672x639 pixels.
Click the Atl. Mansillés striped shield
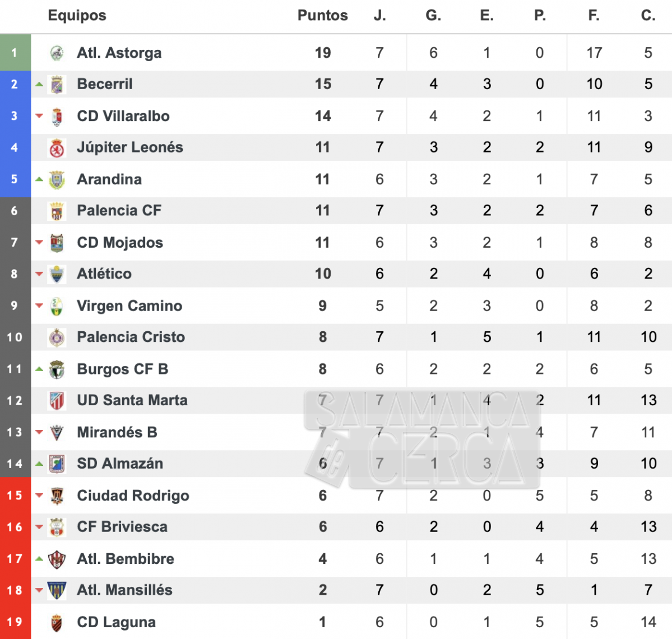(57, 591)
